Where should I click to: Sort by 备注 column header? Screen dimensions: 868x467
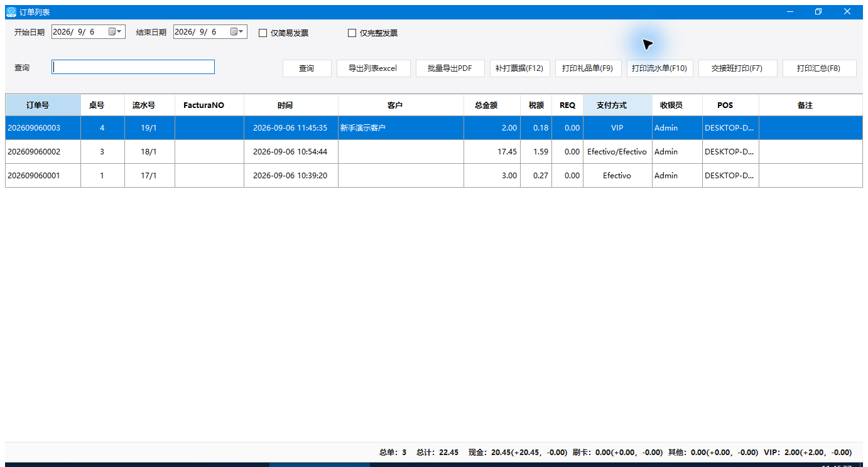[811, 105]
